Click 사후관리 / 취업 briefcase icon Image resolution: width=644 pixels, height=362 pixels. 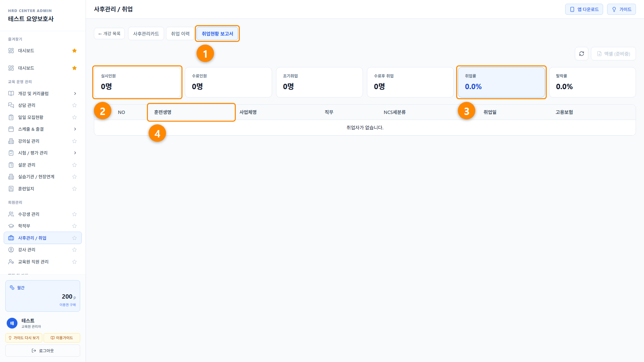11,238
